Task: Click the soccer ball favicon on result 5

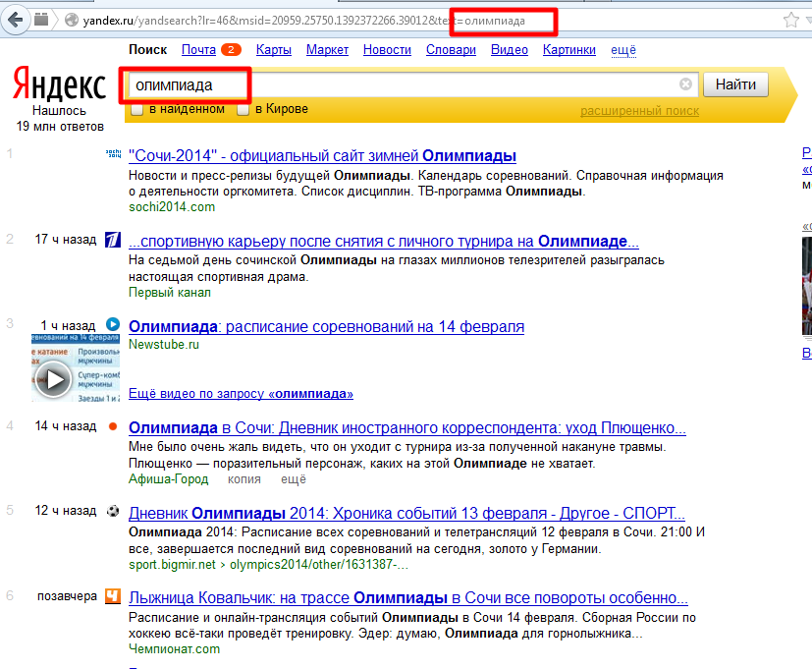Action: click(113, 512)
